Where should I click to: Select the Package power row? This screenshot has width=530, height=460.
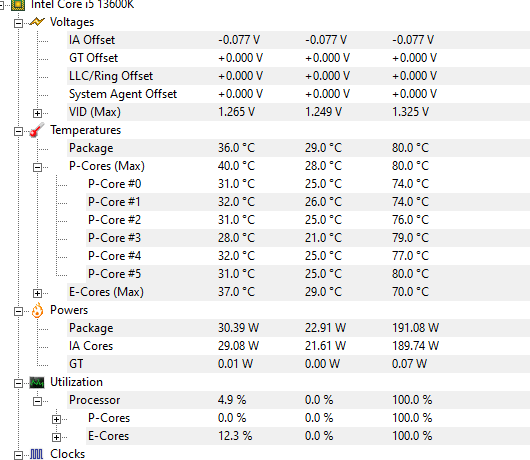tap(298, 328)
